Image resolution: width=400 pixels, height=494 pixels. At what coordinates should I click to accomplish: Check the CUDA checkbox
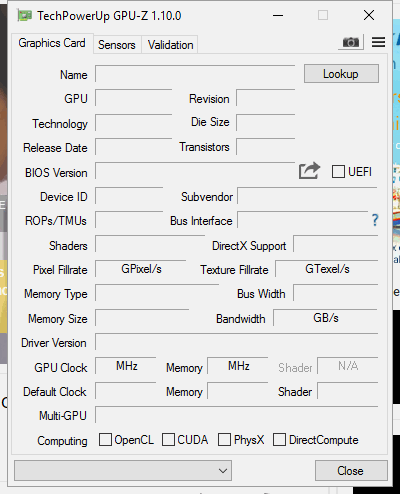pos(168,439)
